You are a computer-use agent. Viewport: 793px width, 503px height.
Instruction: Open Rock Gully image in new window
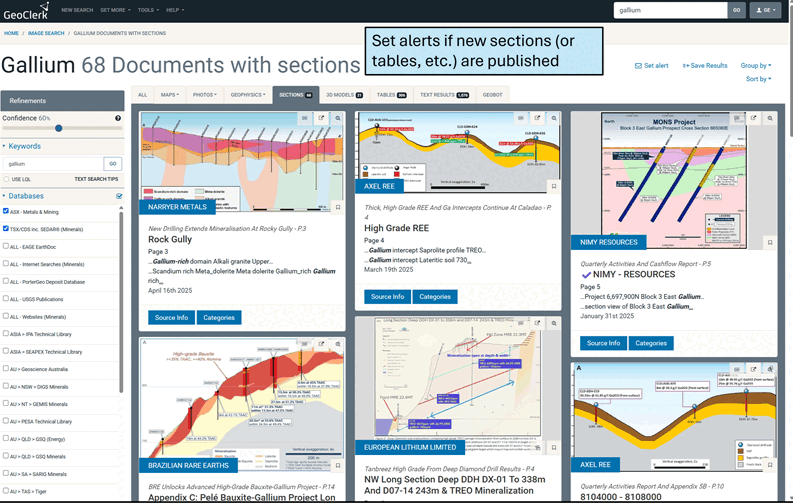[321, 117]
